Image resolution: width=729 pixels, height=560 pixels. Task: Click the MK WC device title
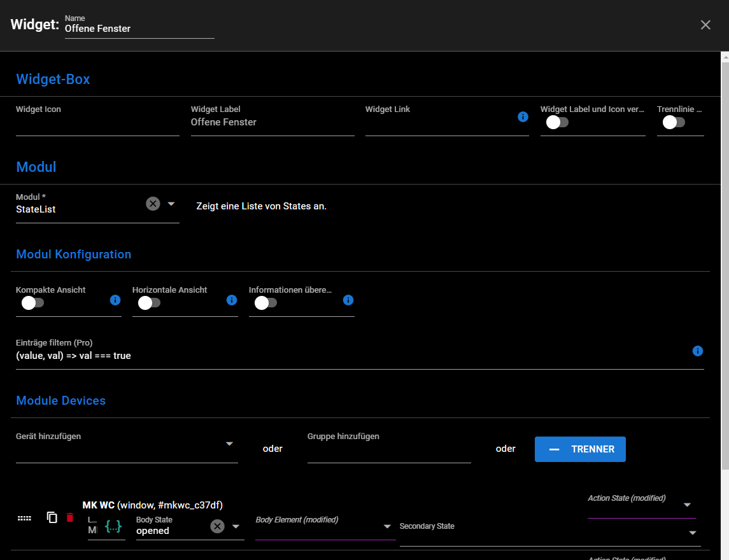coord(153,505)
